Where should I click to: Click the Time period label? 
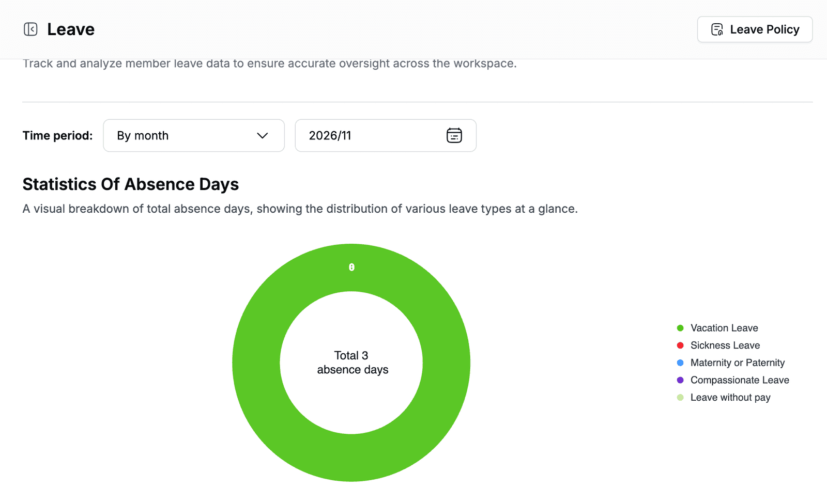coord(57,136)
